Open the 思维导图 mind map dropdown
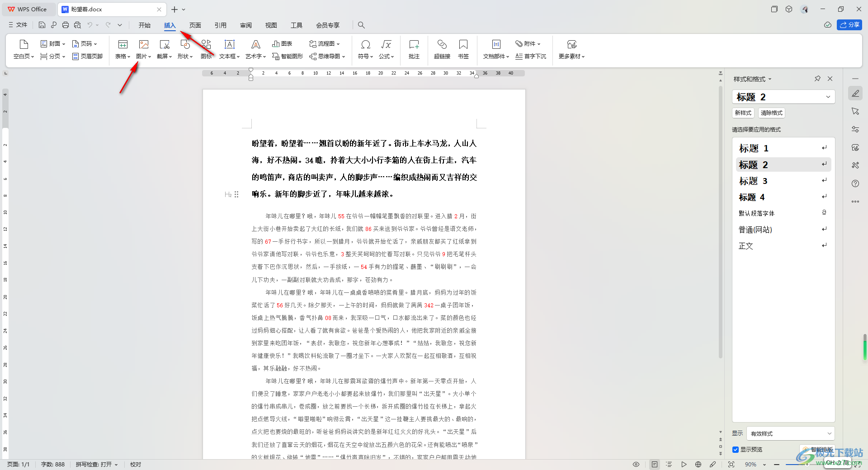 tap(327, 56)
